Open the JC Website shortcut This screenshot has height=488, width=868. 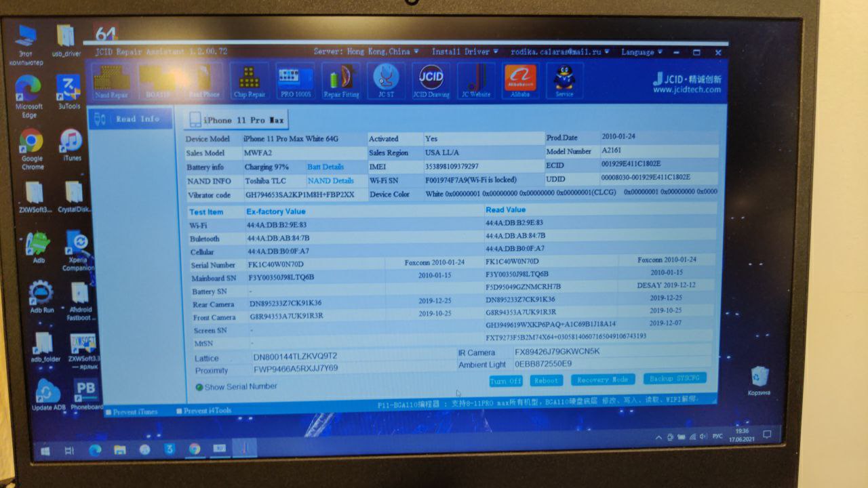click(475, 82)
